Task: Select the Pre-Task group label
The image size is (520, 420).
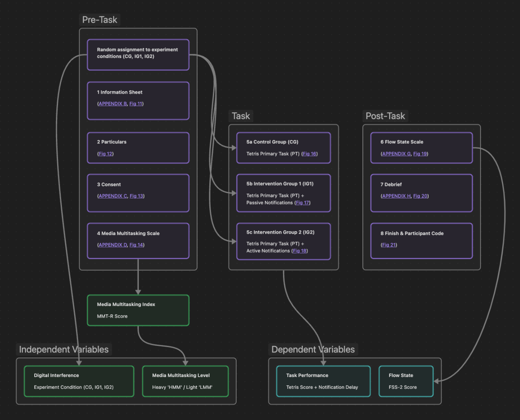Action: 99,20
